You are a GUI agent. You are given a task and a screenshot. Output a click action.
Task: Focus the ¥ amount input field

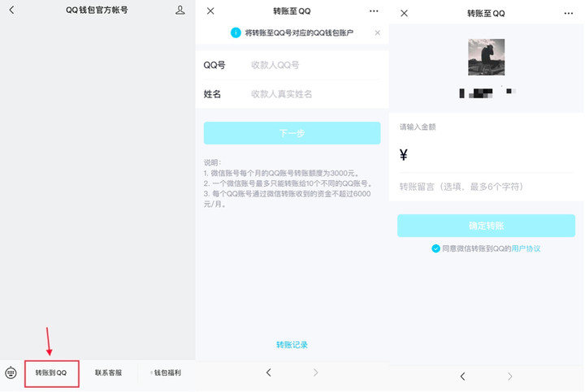486,155
